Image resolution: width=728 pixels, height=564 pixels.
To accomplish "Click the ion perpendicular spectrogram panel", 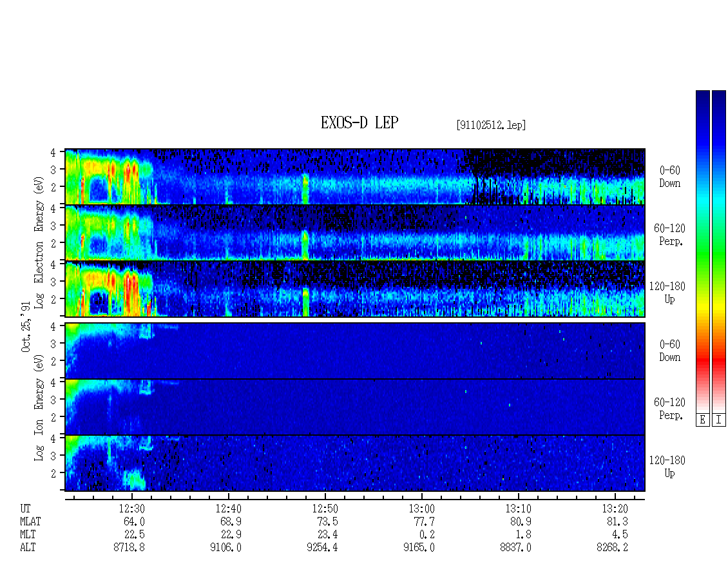I will pos(355,407).
